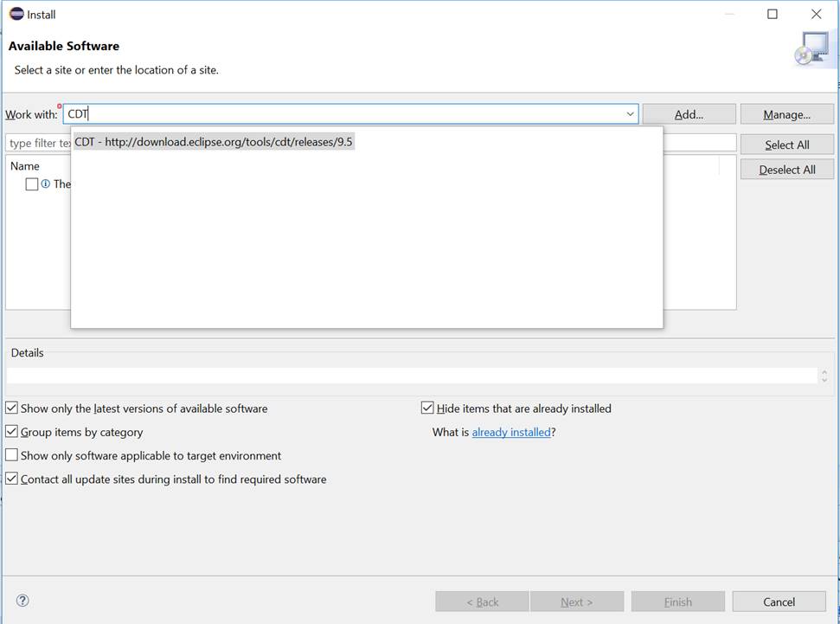Click the already installed link
This screenshot has width=840, height=624.
click(510, 432)
